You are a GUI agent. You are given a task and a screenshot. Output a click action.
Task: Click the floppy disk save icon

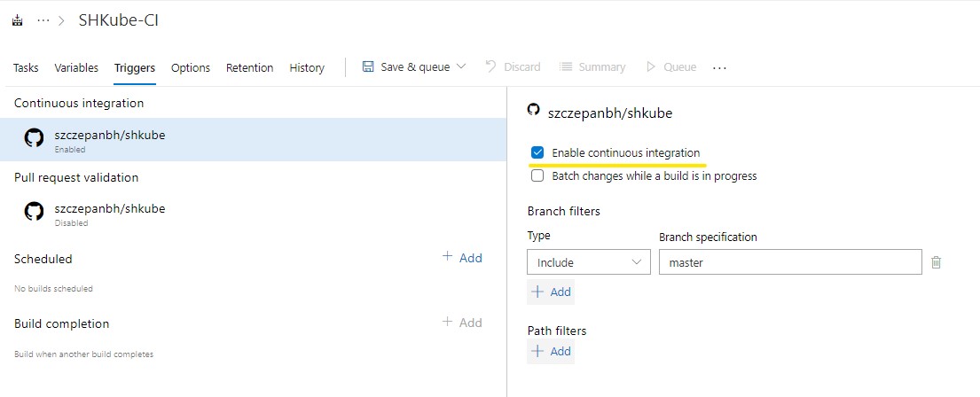(x=368, y=66)
